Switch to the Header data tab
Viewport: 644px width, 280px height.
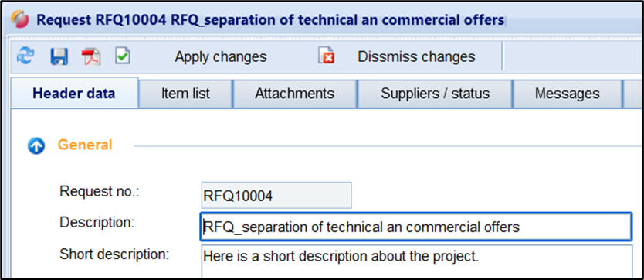[x=74, y=94]
